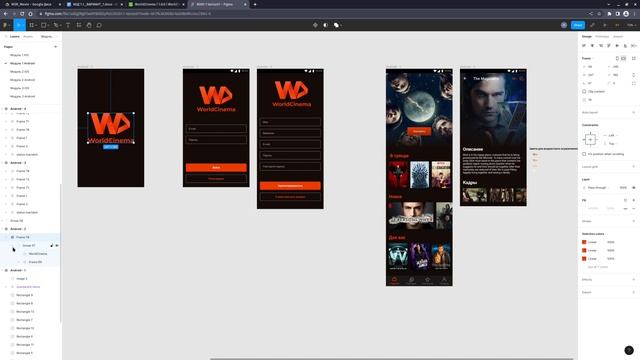Image resolution: width=640 pixels, height=360 pixels.
Task: Click the Use as mask icon
Action: [325, 25]
